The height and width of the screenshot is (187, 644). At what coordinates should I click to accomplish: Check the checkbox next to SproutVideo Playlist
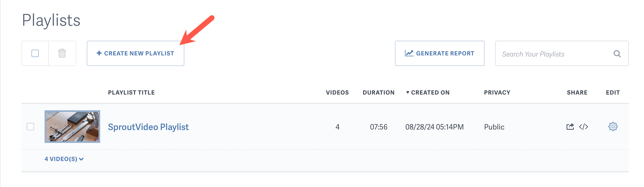(x=31, y=127)
